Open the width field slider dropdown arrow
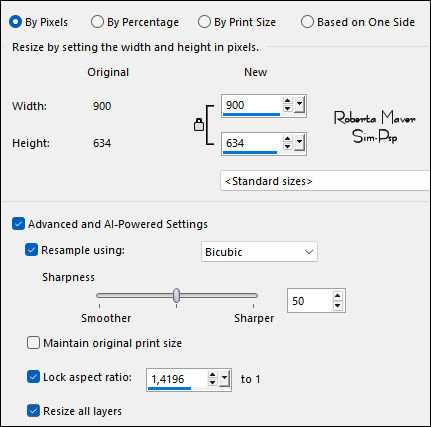This screenshot has height=427, width=431. point(299,104)
